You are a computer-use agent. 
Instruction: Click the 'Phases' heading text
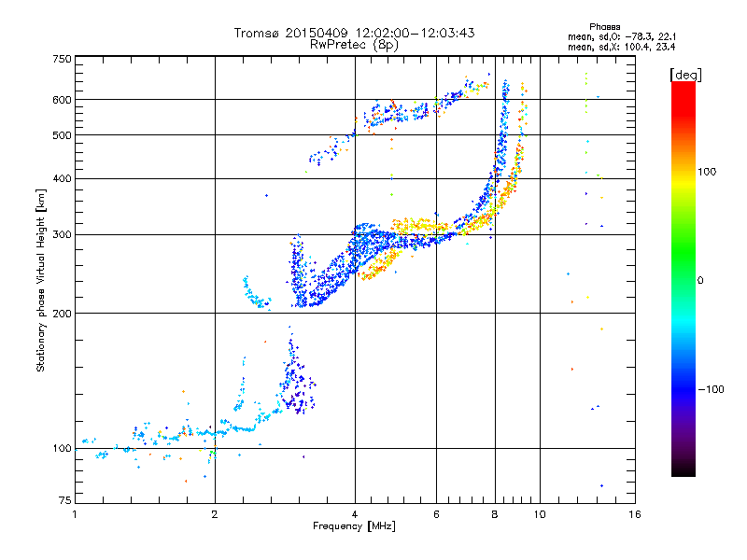604,27
